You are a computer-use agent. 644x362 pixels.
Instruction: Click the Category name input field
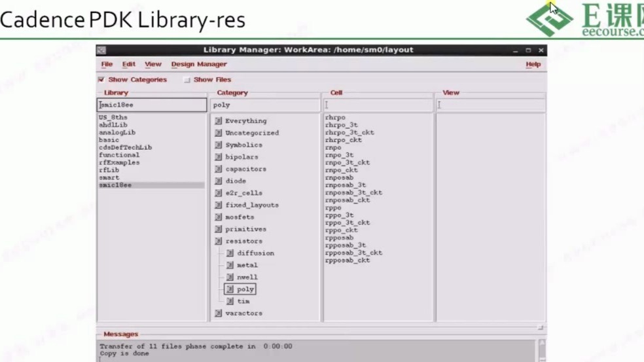265,105
